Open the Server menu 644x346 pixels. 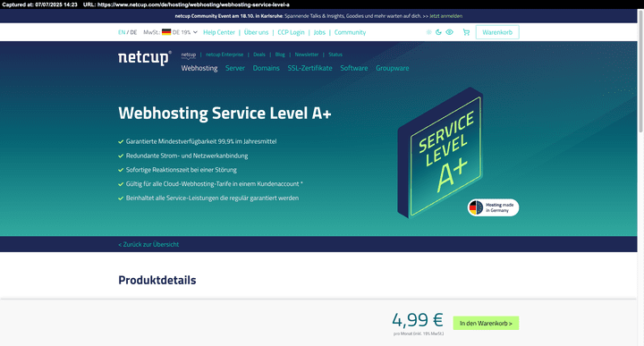(235, 68)
